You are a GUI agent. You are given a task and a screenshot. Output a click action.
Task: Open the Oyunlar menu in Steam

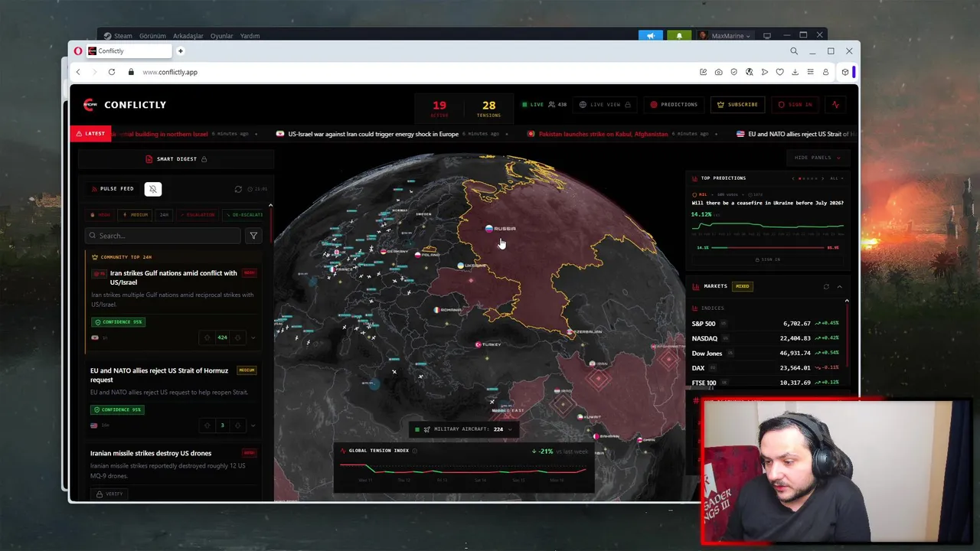[x=222, y=36]
